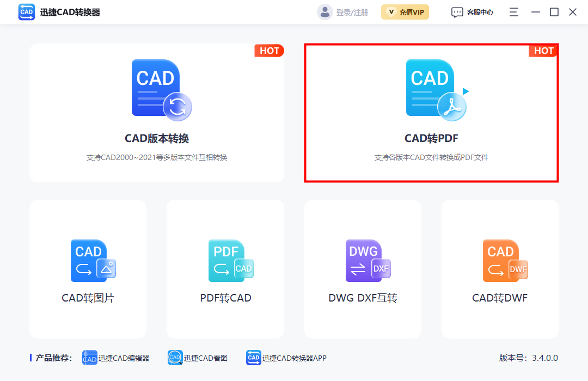Click the 迅捷CAD编辑器 product icon
Viewport: 588px width, 381px height.
pyautogui.click(x=90, y=358)
